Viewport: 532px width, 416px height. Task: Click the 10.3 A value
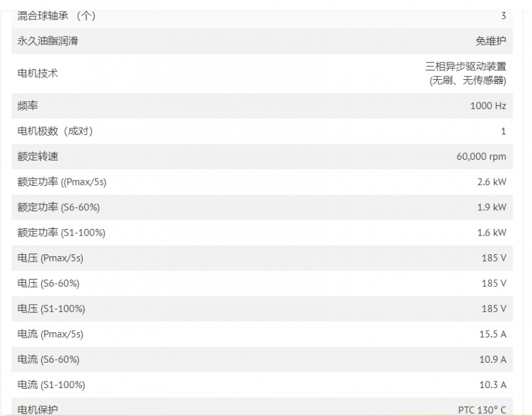tap(493, 385)
